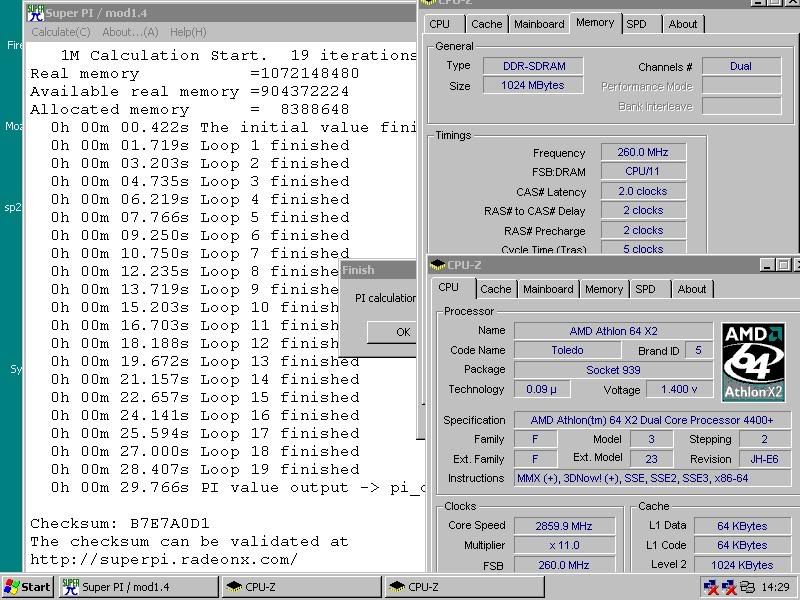Screen dimensions: 800x600
Task: Activate the second CPU-Z taskbar button
Action: point(464,587)
